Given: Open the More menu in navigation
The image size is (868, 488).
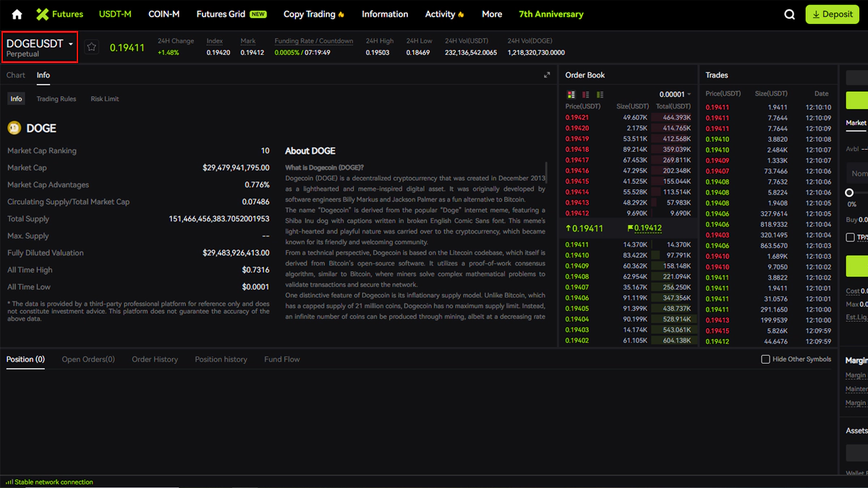Looking at the screenshot, I should pyautogui.click(x=492, y=14).
